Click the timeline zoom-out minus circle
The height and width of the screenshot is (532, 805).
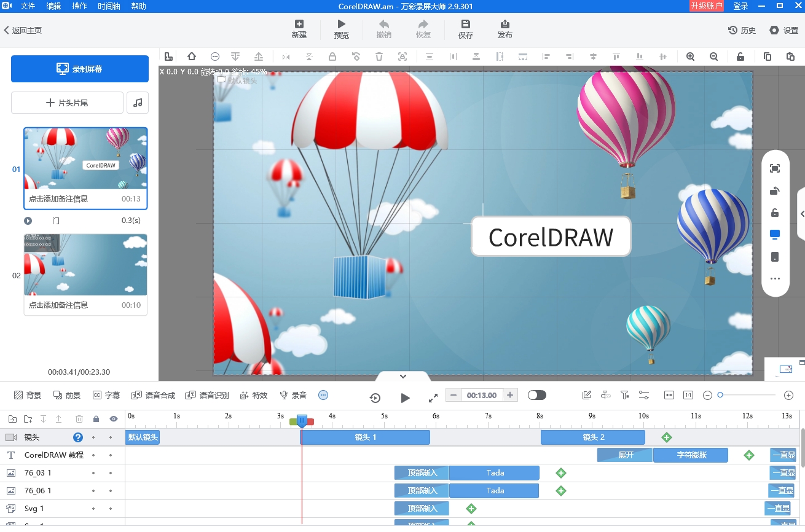707,395
